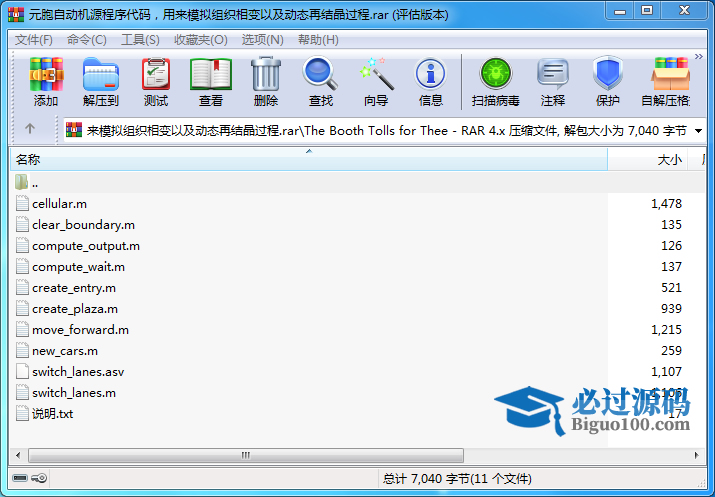Click the horizontal scrollbar thumb
Viewport: 715px width, 497px height.
pos(246,455)
